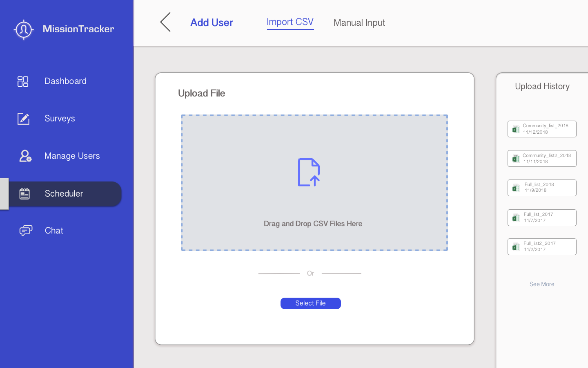Click the MissionTracker logo icon
Screen dimensions: 588x368
pos(24,29)
